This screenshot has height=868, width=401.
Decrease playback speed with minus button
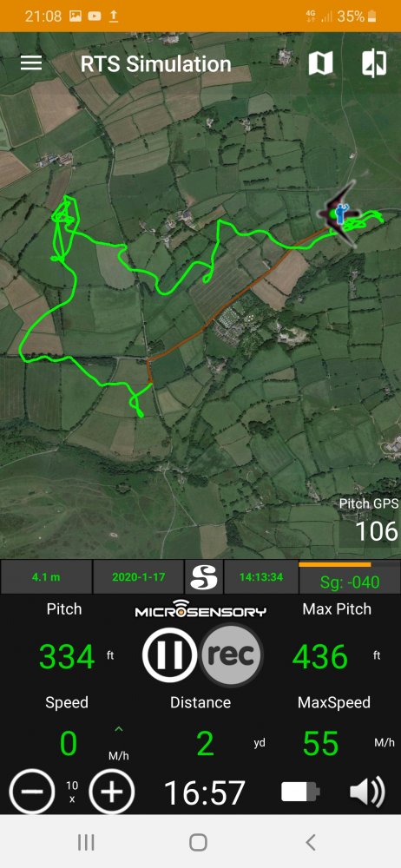31,792
